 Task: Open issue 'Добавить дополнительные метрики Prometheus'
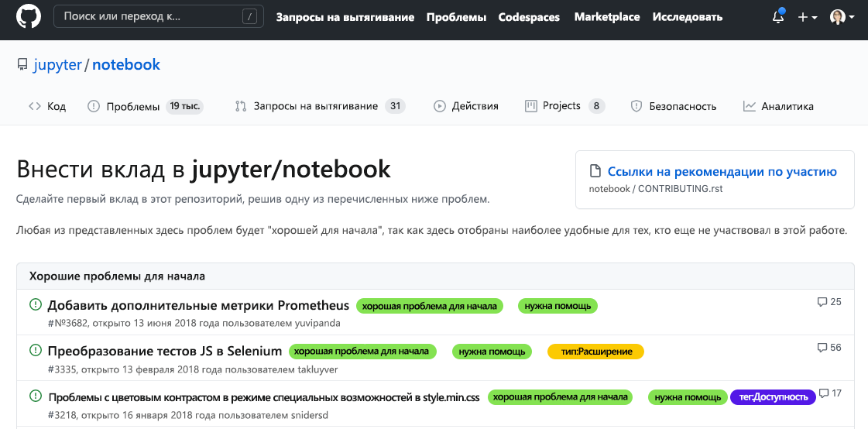[x=198, y=306]
